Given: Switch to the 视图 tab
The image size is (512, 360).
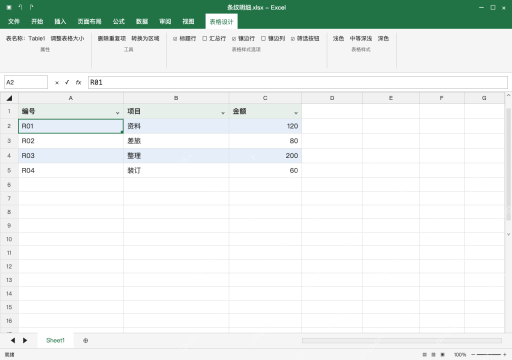Looking at the screenshot, I should pyautogui.click(x=188, y=21).
